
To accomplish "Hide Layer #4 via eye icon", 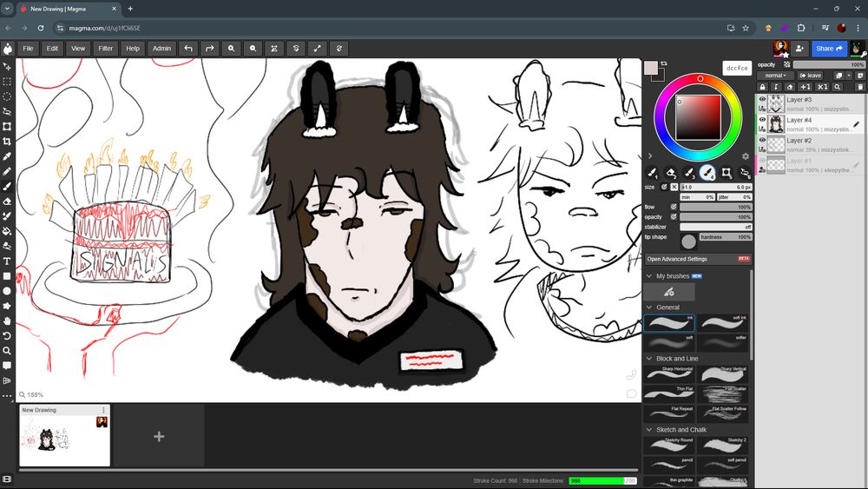I will (762, 120).
